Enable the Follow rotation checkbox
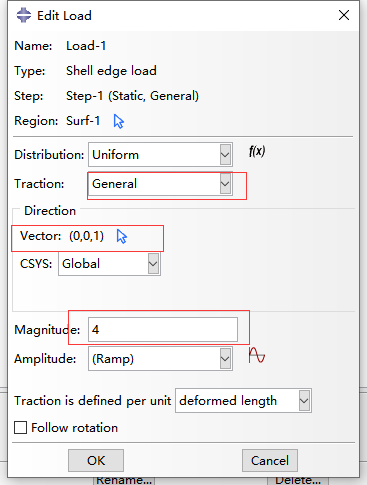 coord(20,427)
